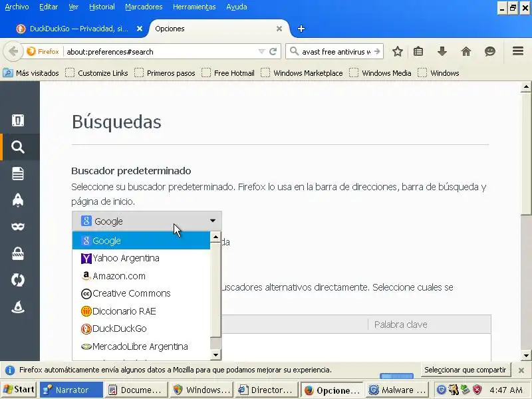Open the Archivo menu
Viewport: 532px width, 399px height.
(17, 7)
